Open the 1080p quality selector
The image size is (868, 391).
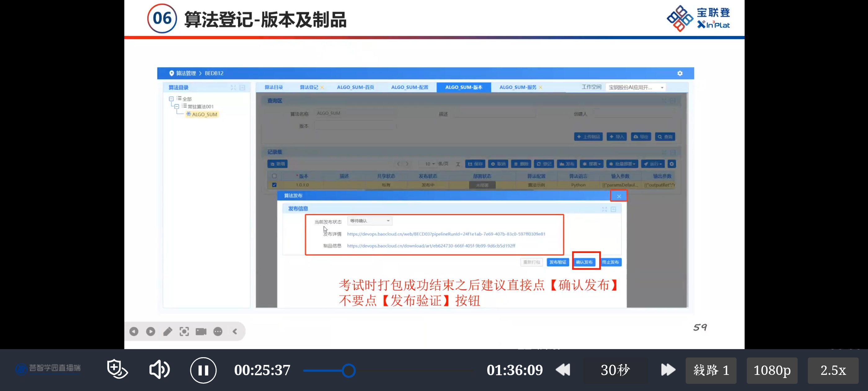(772, 370)
